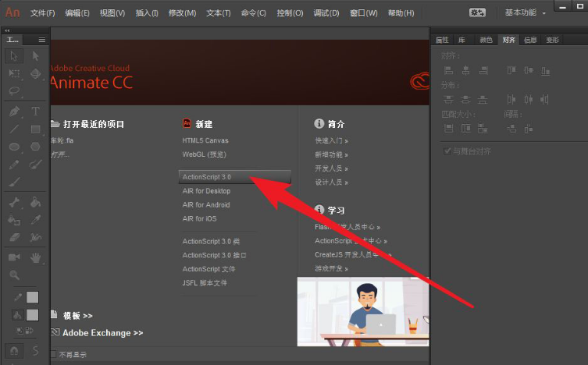This screenshot has height=365, width=588.
Task: Select the Hand tool
Action: coord(36,257)
